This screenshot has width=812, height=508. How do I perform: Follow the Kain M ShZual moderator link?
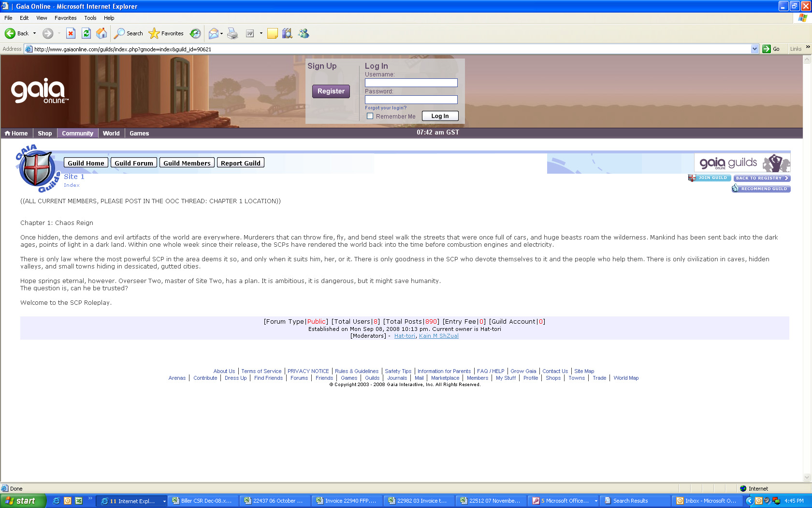[x=438, y=336]
